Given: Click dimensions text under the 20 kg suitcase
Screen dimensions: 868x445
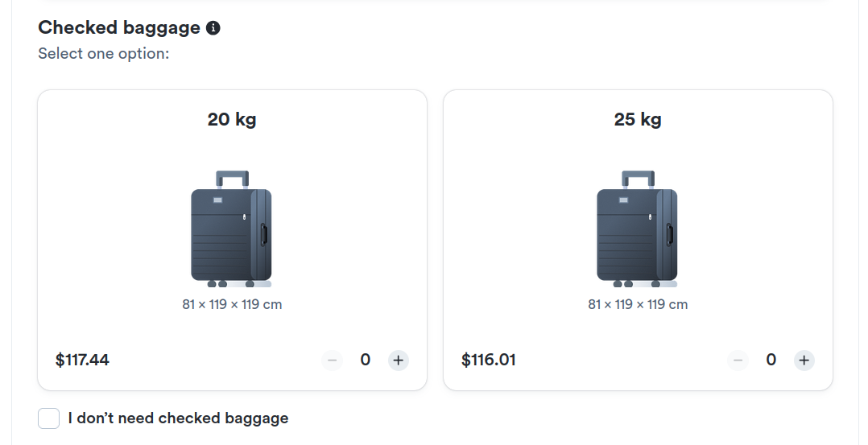Looking at the screenshot, I should coord(232,305).
